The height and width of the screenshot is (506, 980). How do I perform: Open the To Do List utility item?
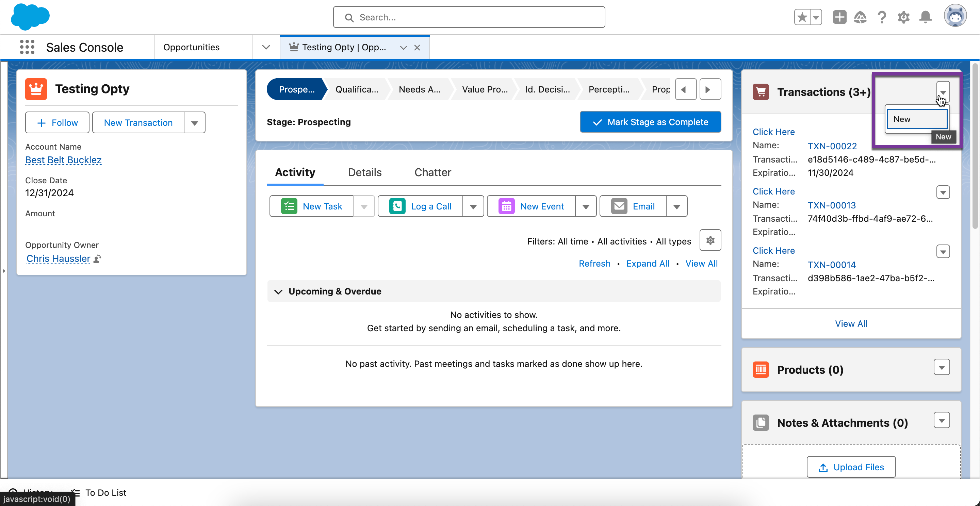pos(99,492)
